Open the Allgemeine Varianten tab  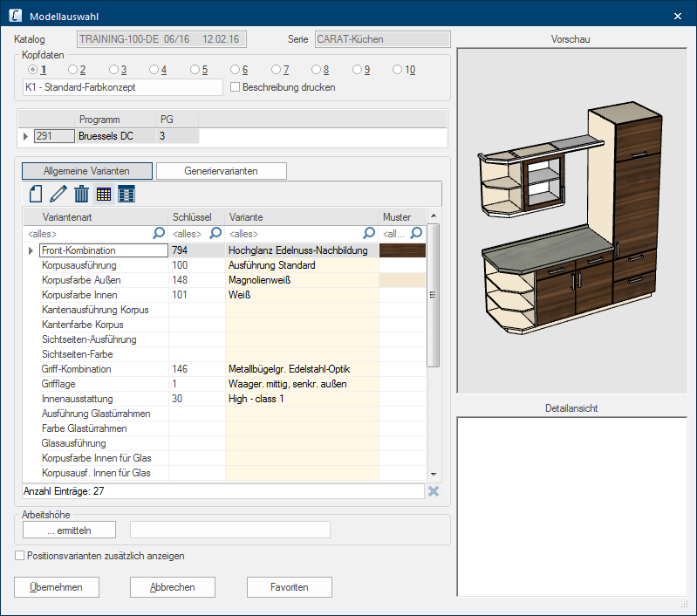pos(86,171)
